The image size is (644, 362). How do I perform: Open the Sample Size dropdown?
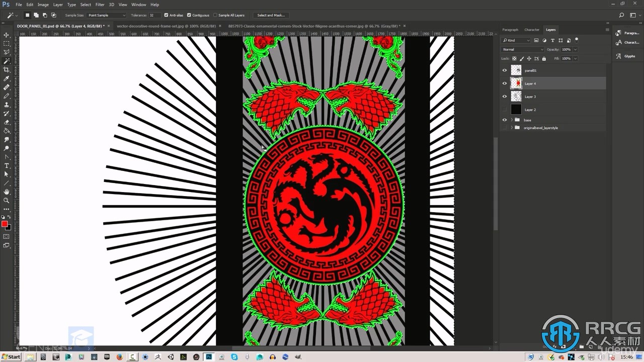[107, 15]
